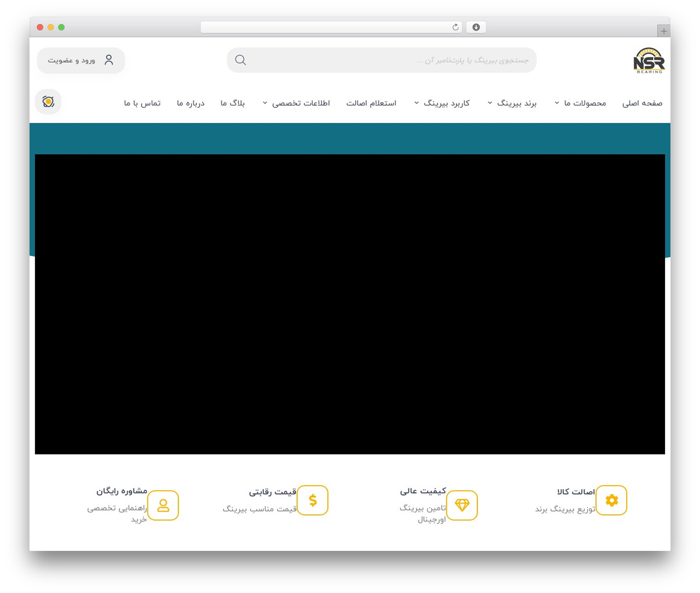The height and width of the screenshot is (593, 700).
Task: Click the large black banner video area
Action: [x=350, y=304]
